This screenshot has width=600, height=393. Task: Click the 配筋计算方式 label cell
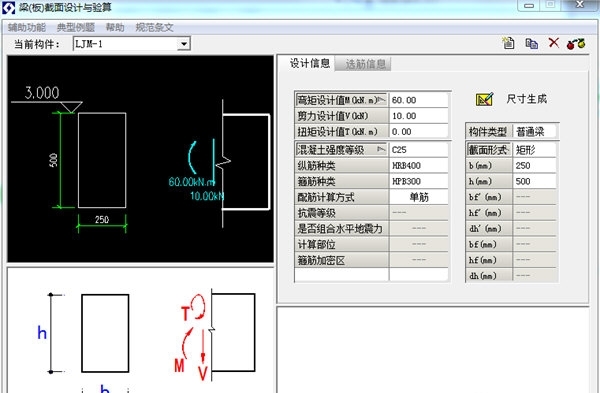[342, 197]
